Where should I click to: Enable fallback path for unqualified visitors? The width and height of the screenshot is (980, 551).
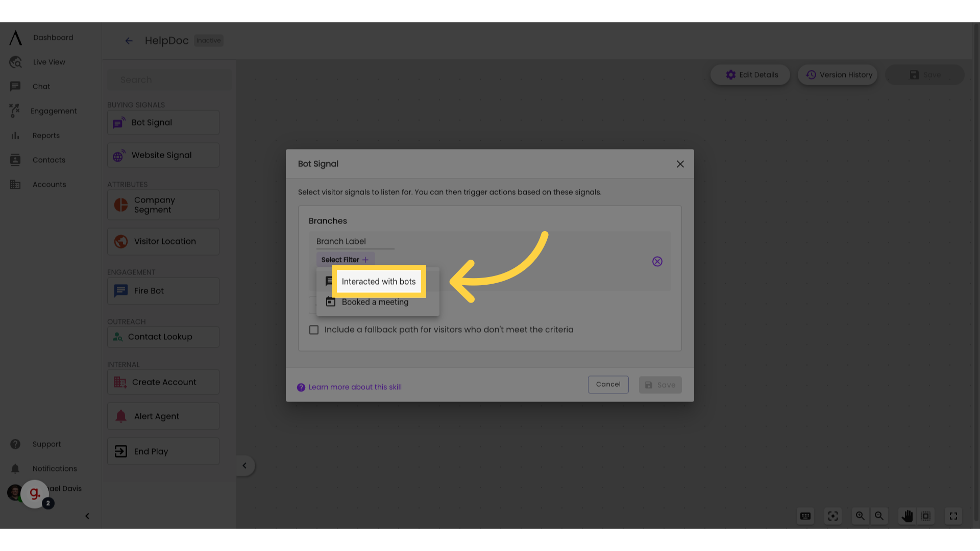point(313,329)
